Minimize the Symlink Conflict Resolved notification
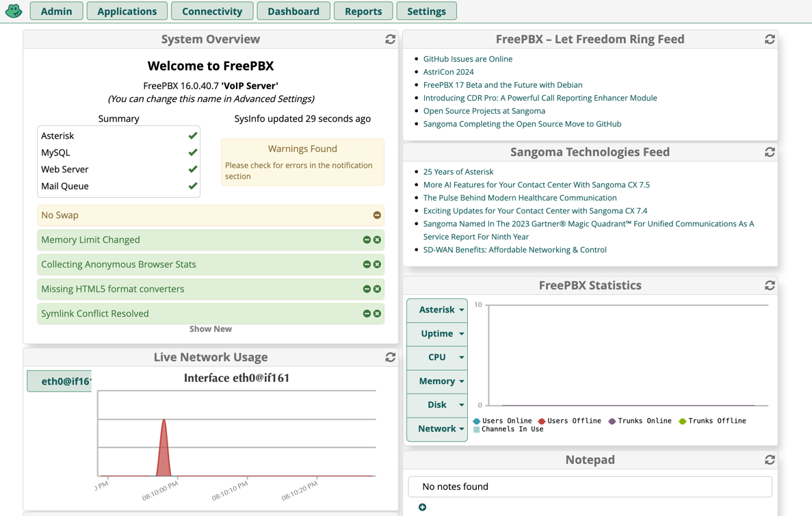This screenshot has height=516, width=812. point(367,313)
